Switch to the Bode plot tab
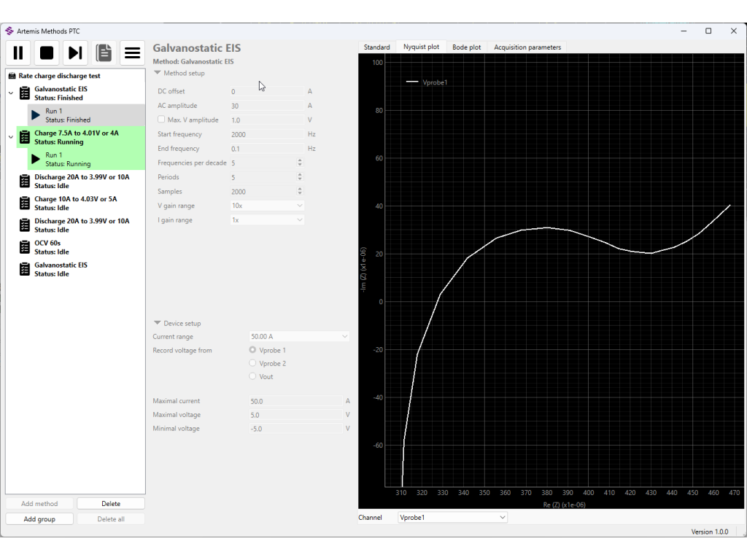This screenshot has height=560, width=747. [x=466, y=47]
